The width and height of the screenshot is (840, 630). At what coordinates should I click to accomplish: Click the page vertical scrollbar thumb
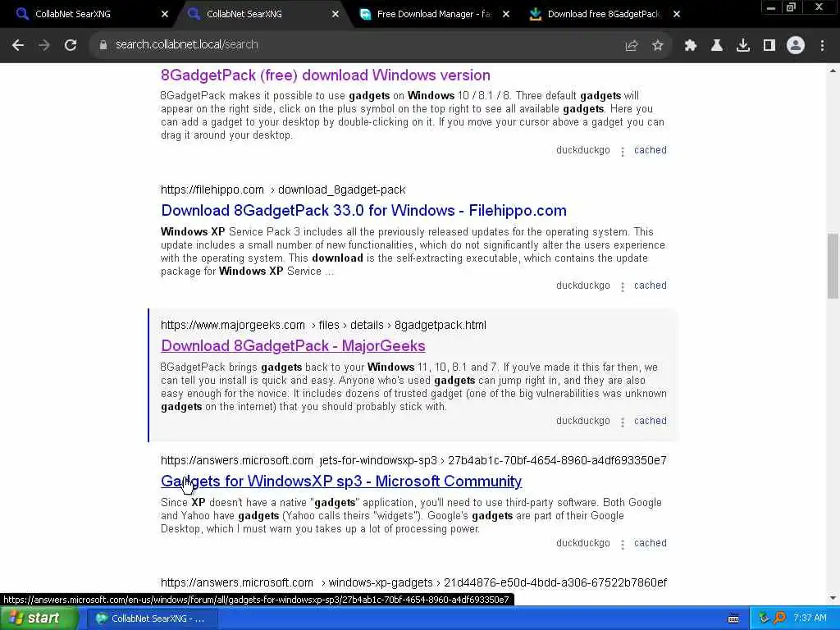click(833, 267)
